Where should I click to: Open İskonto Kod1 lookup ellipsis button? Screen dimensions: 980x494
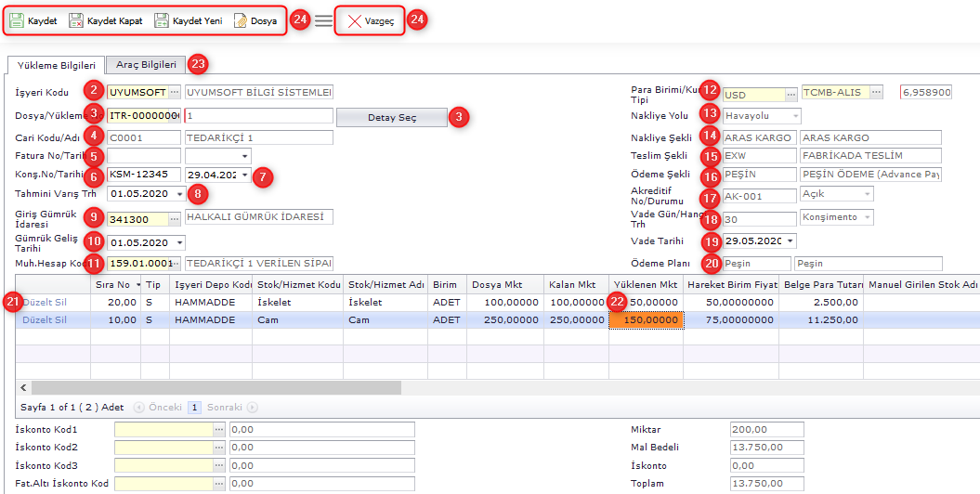tap(219, 430)
